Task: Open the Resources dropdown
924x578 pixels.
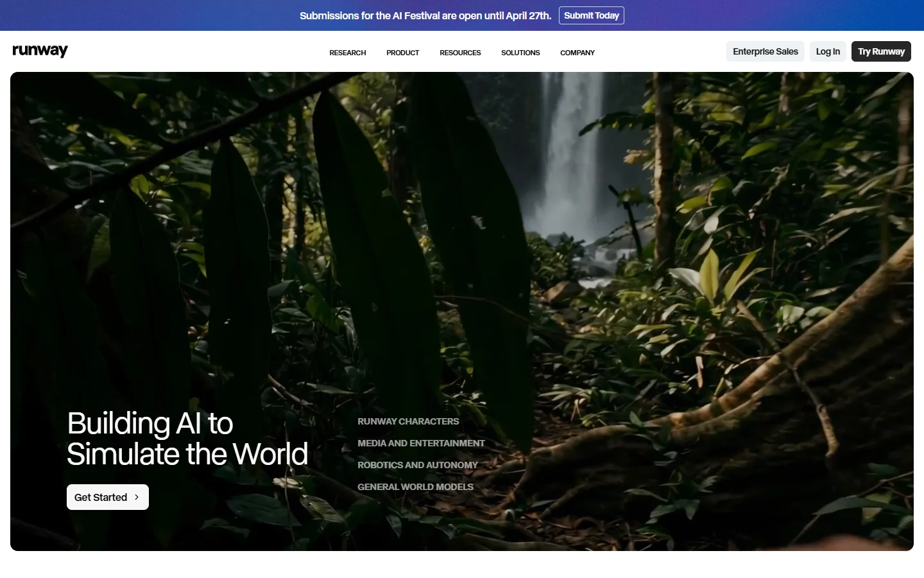Action: [x=459, y=53]
